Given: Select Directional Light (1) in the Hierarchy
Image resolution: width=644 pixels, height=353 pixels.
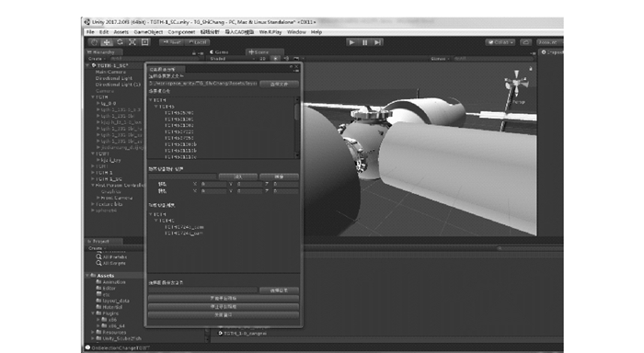Looking at the screenshot, I should coord(118,85).
